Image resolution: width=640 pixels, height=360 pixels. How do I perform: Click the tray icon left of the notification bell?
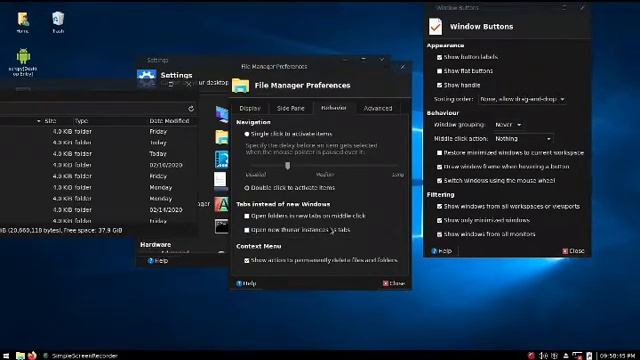(554, 356)
